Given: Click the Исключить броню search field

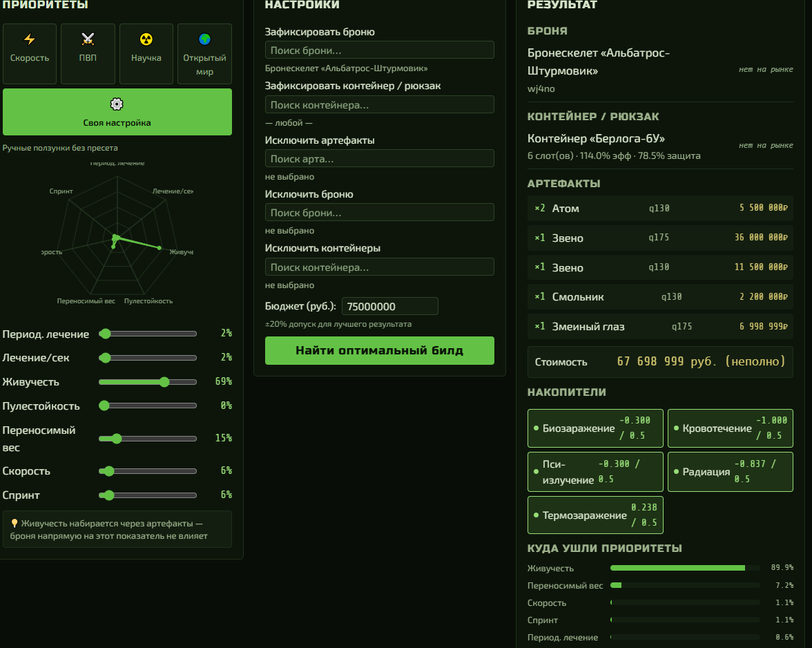Looking at the screenshot, I should pos(380,212).
